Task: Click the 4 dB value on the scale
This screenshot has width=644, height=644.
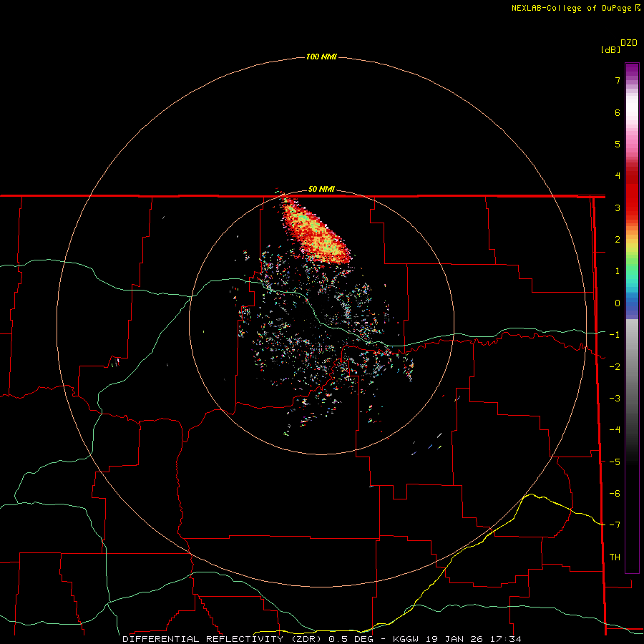Action: coord(618,176)
